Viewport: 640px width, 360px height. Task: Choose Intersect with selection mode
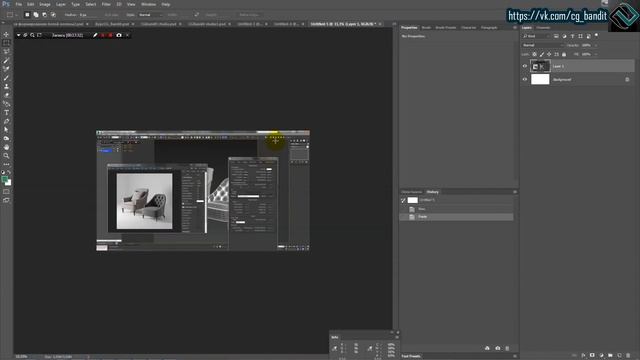(53, 15)
